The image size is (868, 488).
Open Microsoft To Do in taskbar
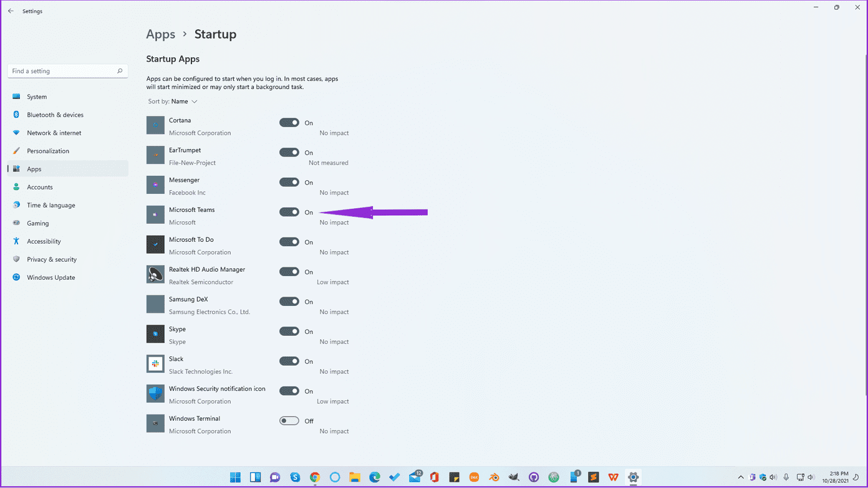(395, 477)
